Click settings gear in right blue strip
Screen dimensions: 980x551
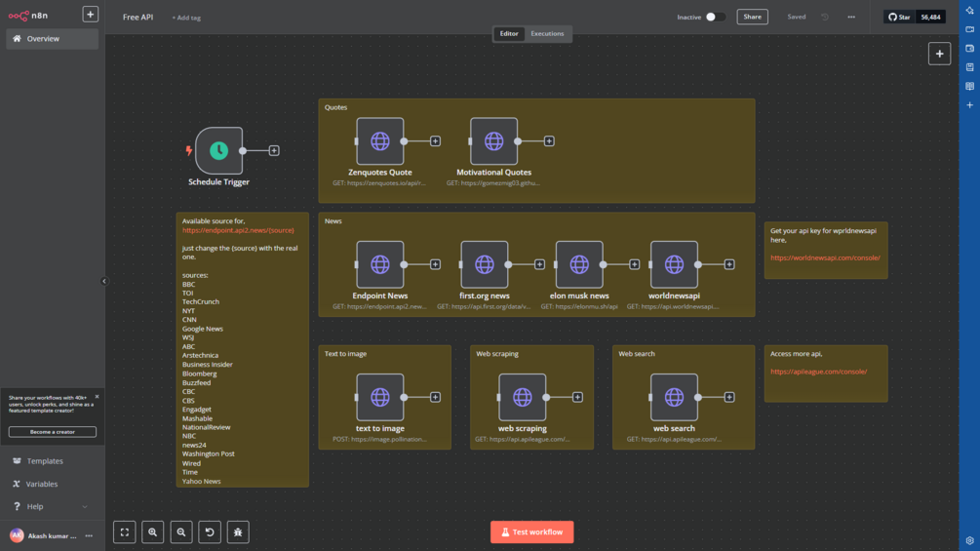coord(970,541)
